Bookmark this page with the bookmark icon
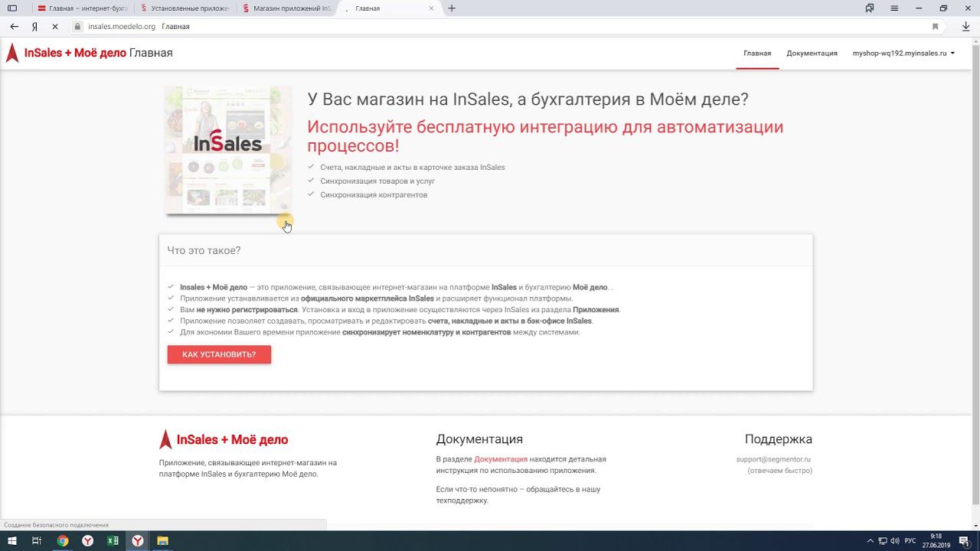This screenshot has height=551, width=980. pyautogui.click(x=935, y=26)
